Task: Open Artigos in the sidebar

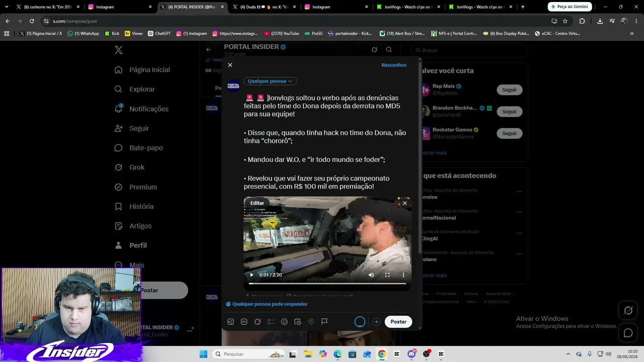Action: [x=133, y=226]
